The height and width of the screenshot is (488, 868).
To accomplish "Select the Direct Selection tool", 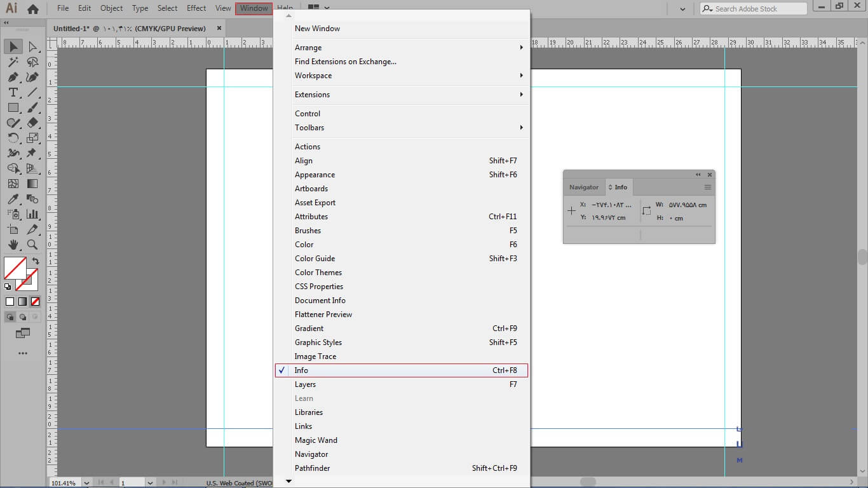I will 32,46.
